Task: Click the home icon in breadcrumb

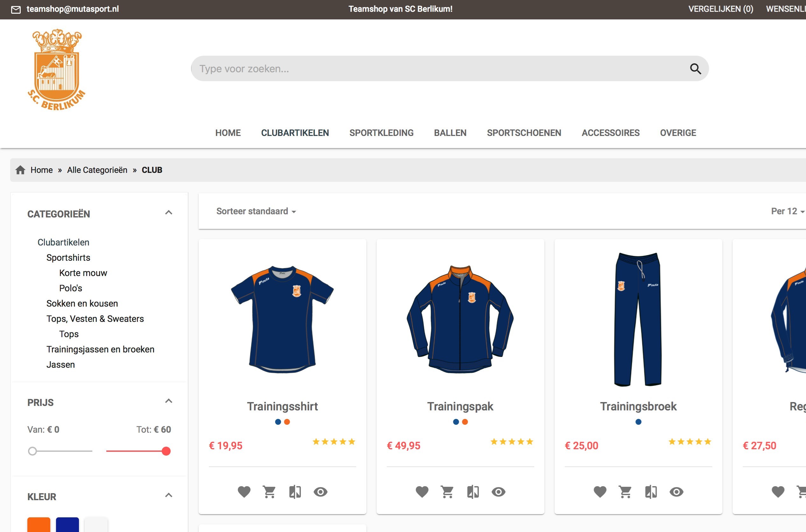Action: (x=20, y=170)
